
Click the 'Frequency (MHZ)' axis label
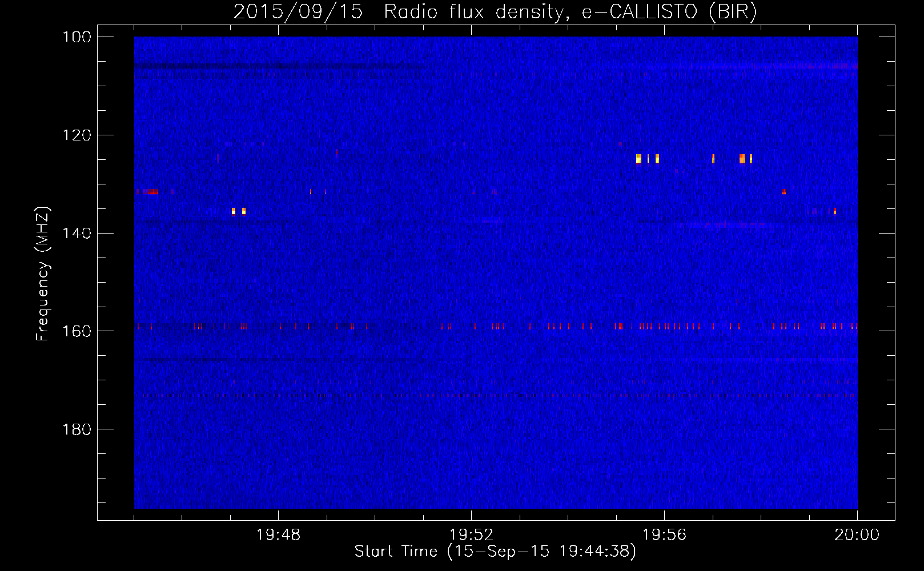coord(43,274)
